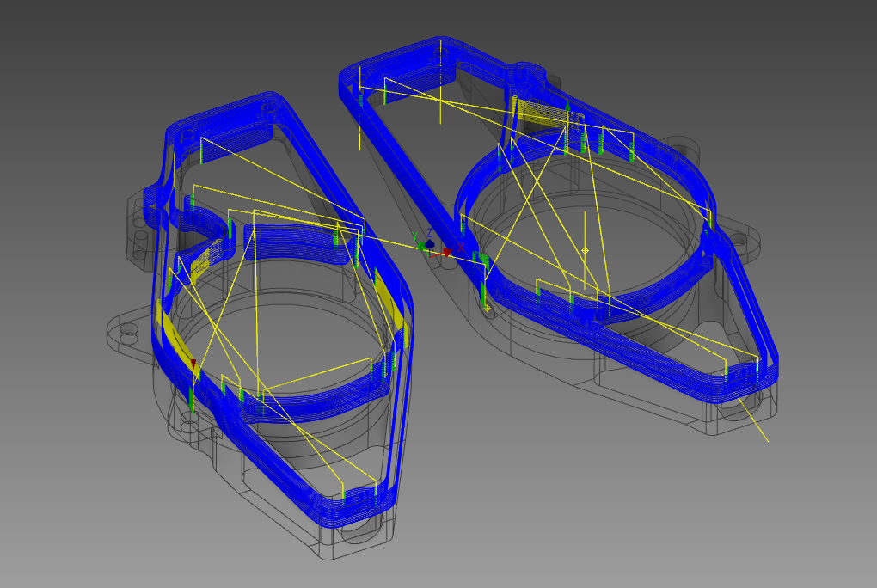This screenshot has height=588, width=877.
Task: Click the red X axis arrow
Action: tap(446, 253)
